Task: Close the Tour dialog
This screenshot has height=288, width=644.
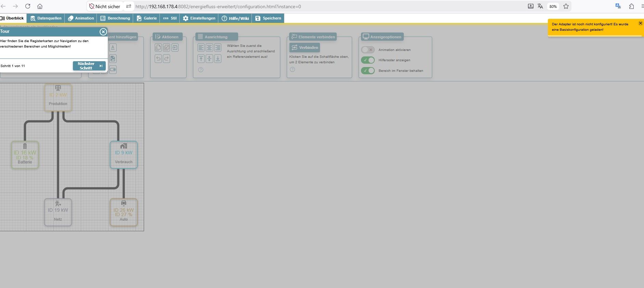Action: tap(103, 32)
